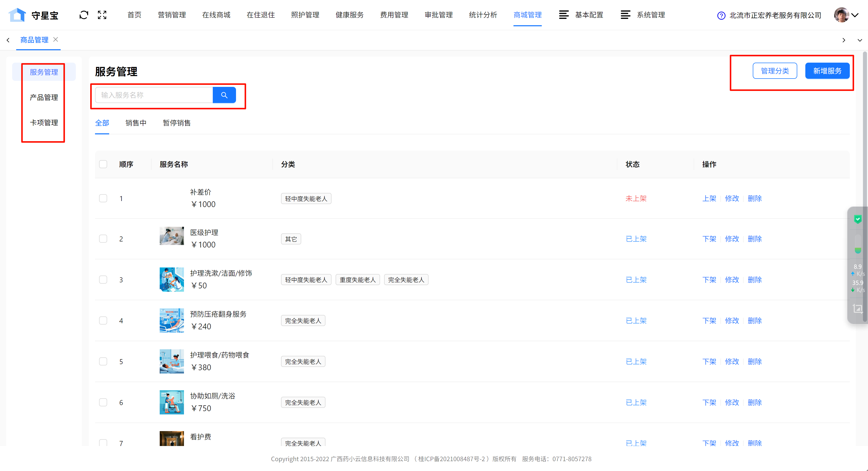Toggle fullscreen with the expand icon
Viewport: 868px width, 471px height.
click(x=102, y=15)
